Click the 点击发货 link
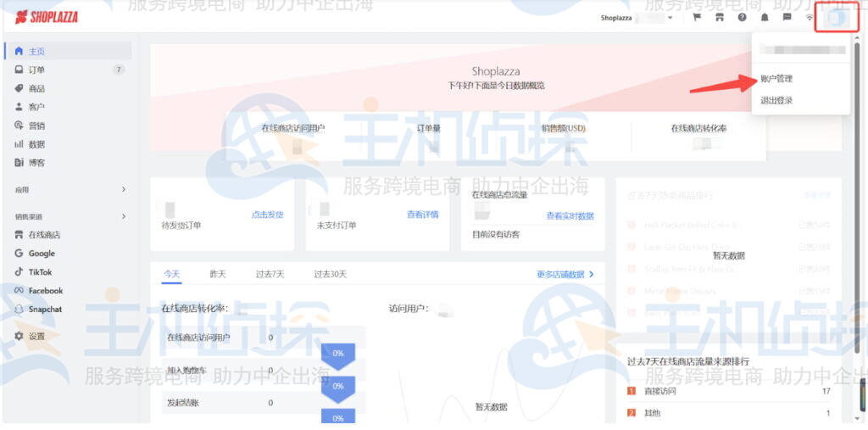 (x=267, y=215)
